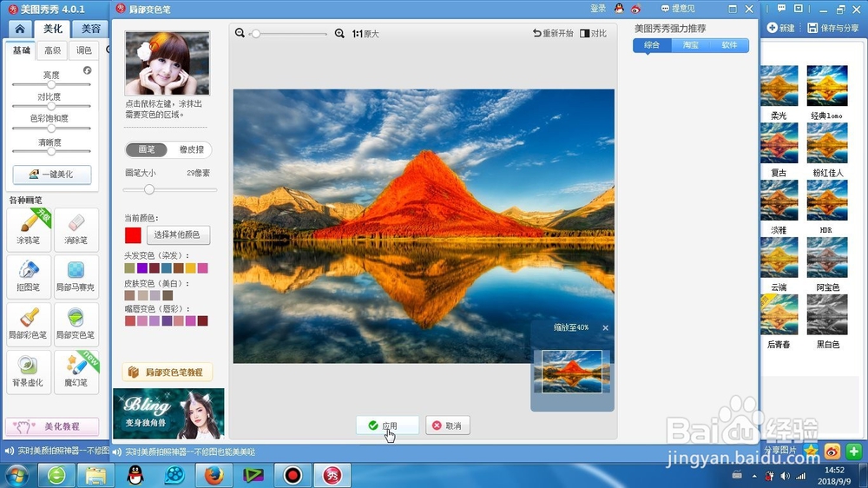This screenshot has height=488, width=868.
Task: Click the 清晰度 sharpness slider handle
Action: 51,151
